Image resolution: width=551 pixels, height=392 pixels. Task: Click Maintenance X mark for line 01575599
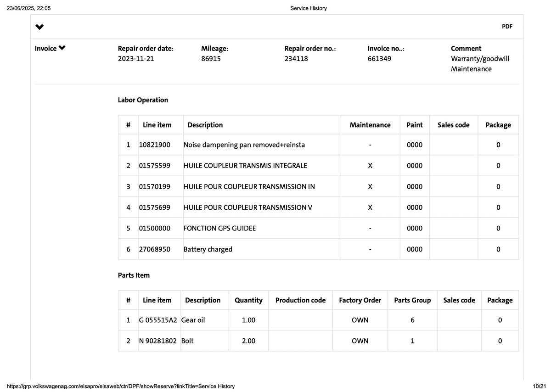pyautogui.click(x=370, y=166)
